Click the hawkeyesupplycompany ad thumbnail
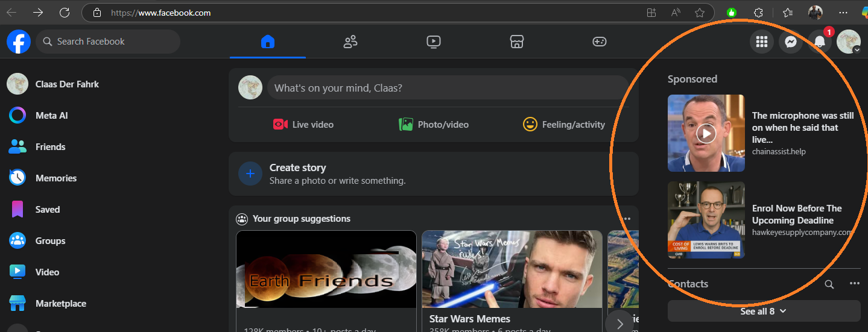 (706, 220)
